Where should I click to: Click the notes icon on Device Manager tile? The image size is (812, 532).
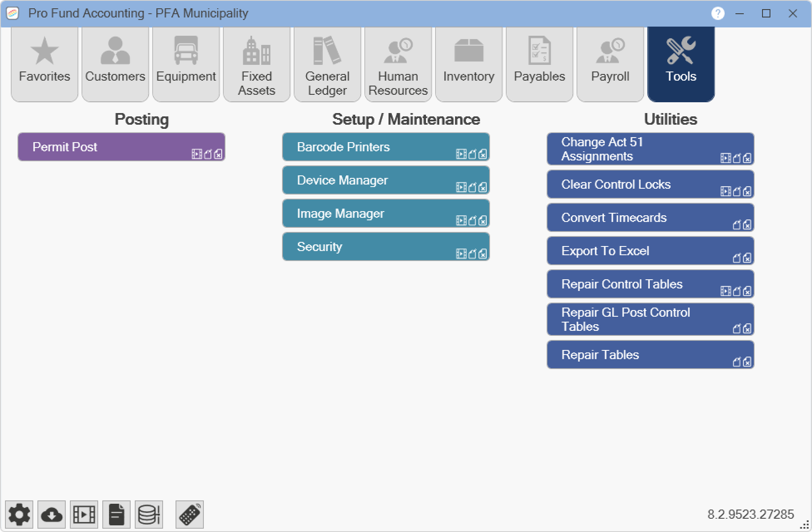472,187
